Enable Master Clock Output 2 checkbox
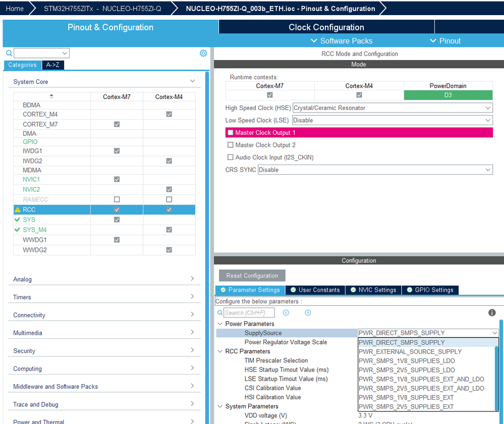The width and height of the screenshot is (504, 424). (231, 145)
